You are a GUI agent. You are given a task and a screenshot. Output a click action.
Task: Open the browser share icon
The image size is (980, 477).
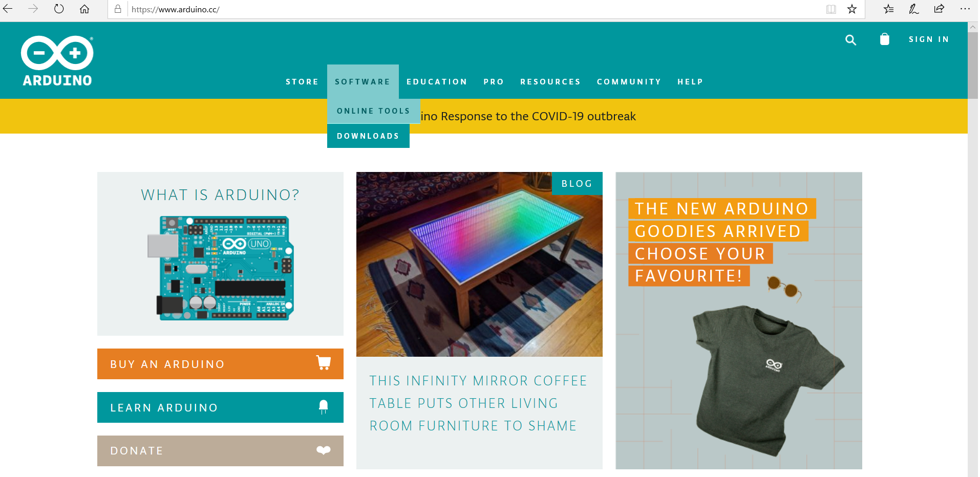(939, 9)
